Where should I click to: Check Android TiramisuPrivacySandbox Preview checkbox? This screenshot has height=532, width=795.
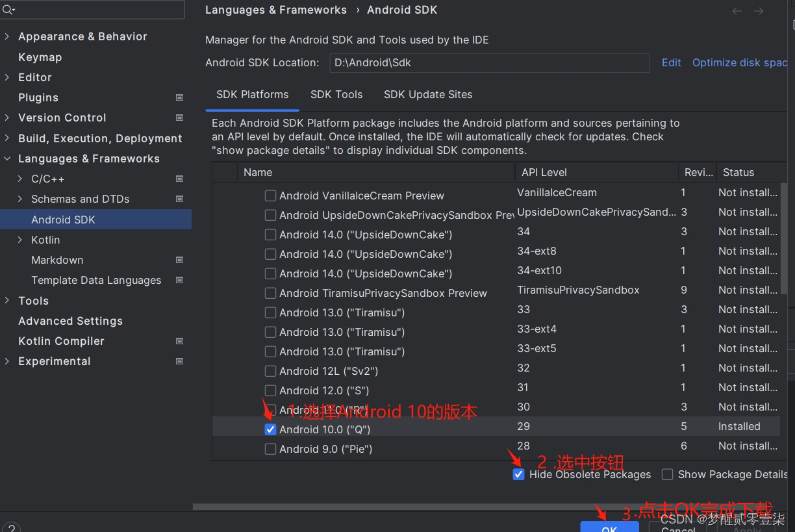click(271, 293)
